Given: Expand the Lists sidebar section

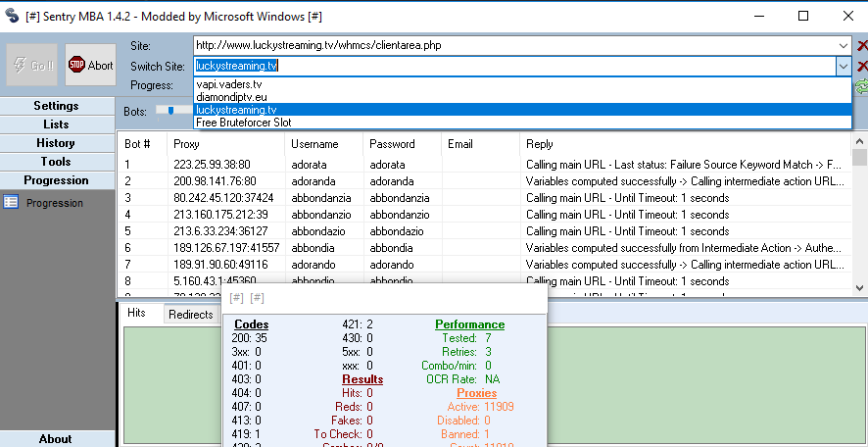Looking at the screenshot, I should tap(57, 124).
